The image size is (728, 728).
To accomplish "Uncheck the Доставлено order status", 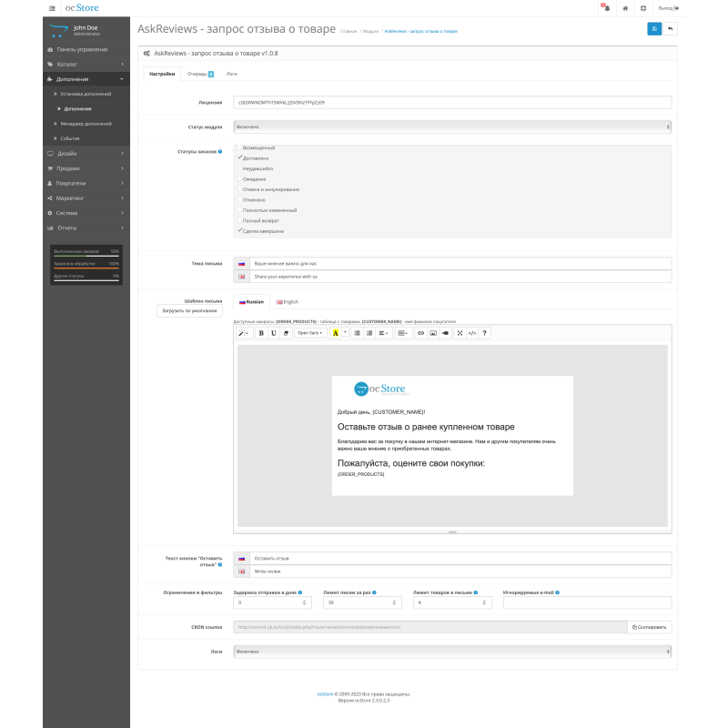I will point(240,157).
